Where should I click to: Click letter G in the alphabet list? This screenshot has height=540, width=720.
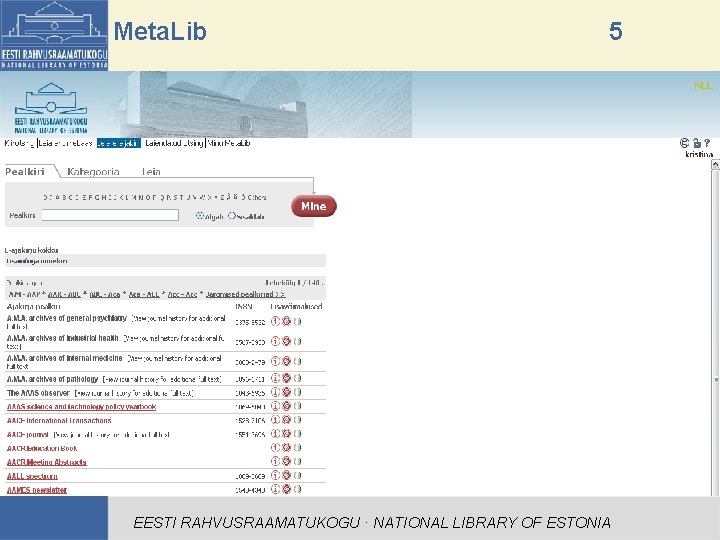(x=97, y=197)
